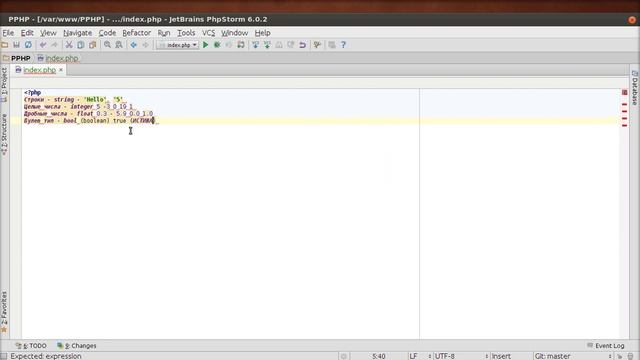Click the Forward navigation arrow
The width and height of the screenshot is (640, 360).
(145, 45)
